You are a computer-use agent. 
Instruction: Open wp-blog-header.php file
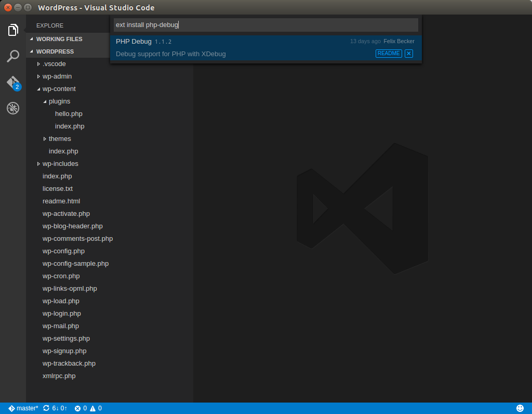73,226
